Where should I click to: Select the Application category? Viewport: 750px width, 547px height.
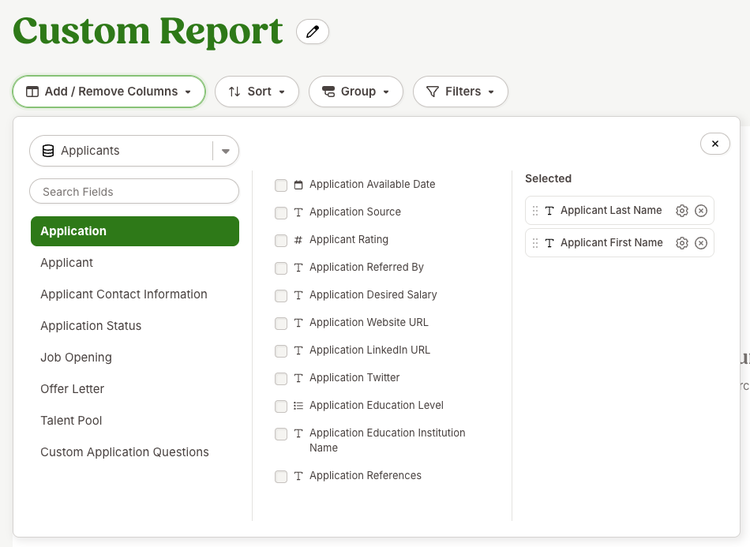coord(135,231)
